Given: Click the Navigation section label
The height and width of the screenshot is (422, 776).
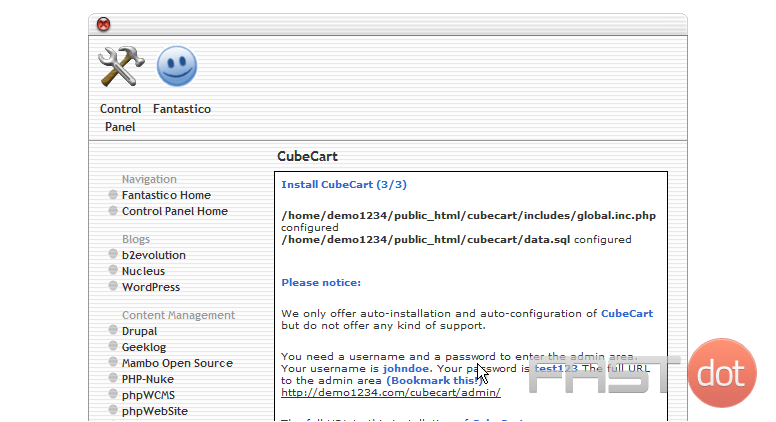Looking at the screenshot, I should tap(149, 179).
